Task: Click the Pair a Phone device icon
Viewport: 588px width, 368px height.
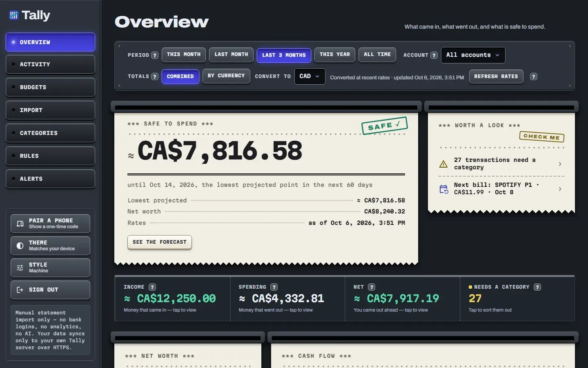Action: [x=20, y=224]
